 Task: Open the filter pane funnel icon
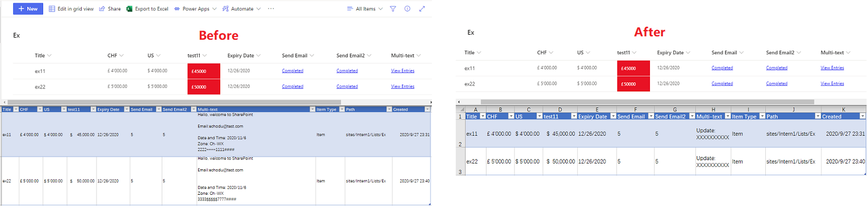click(x=393, y=9)
